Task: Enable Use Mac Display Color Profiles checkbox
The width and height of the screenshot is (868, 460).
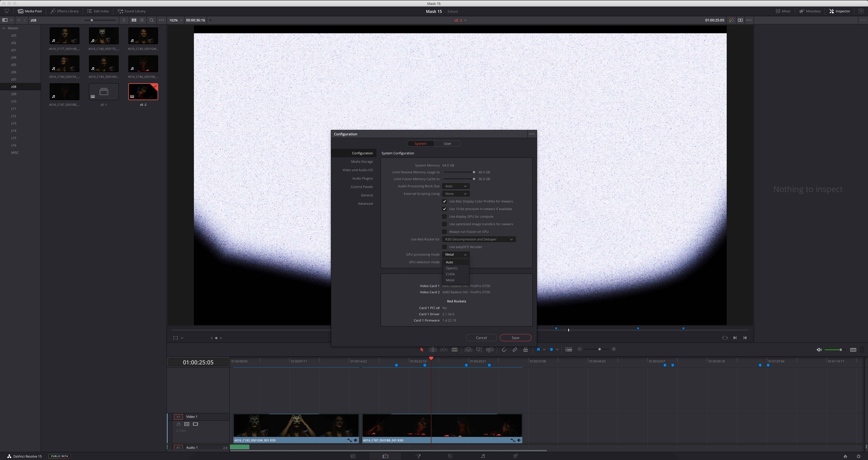Action: (x=444, y=202)
